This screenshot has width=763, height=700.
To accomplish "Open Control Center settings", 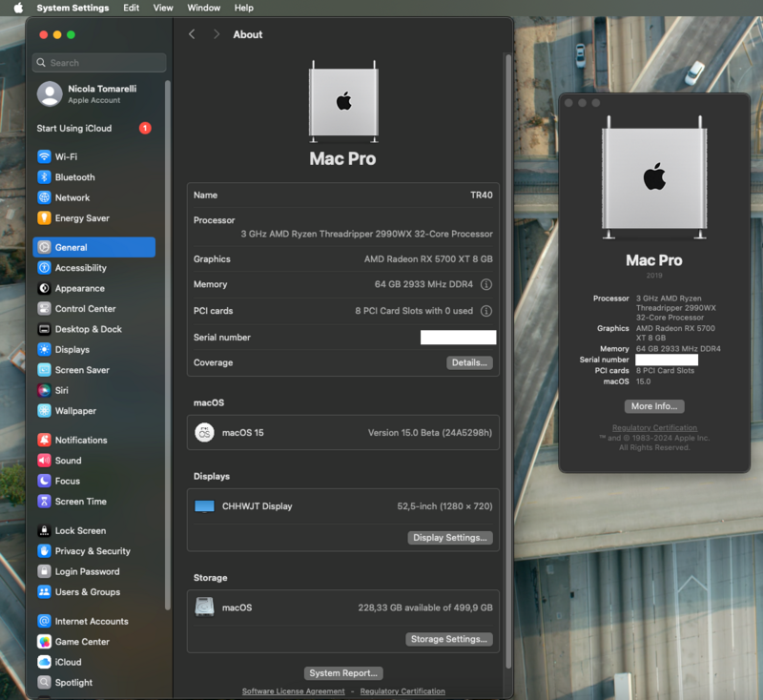I will click(85, 309).
